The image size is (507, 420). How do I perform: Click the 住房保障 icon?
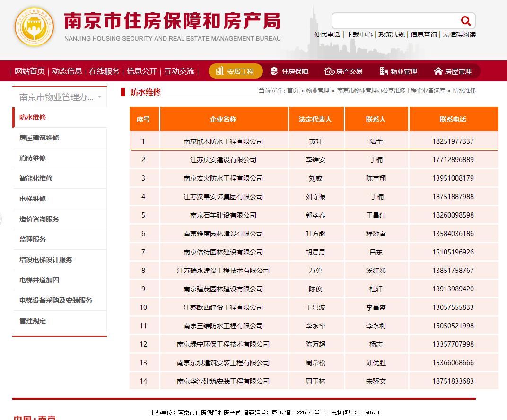pos(274,71)
